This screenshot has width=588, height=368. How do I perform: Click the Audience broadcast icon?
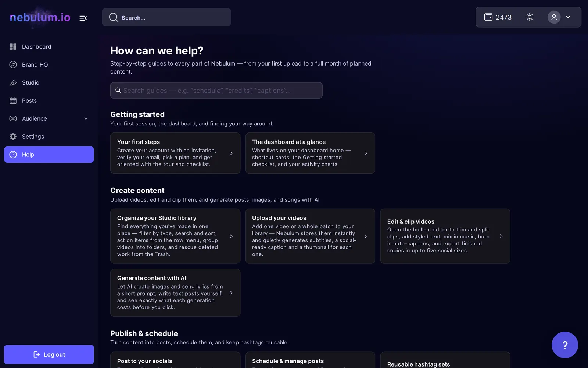tap(13, 119)
